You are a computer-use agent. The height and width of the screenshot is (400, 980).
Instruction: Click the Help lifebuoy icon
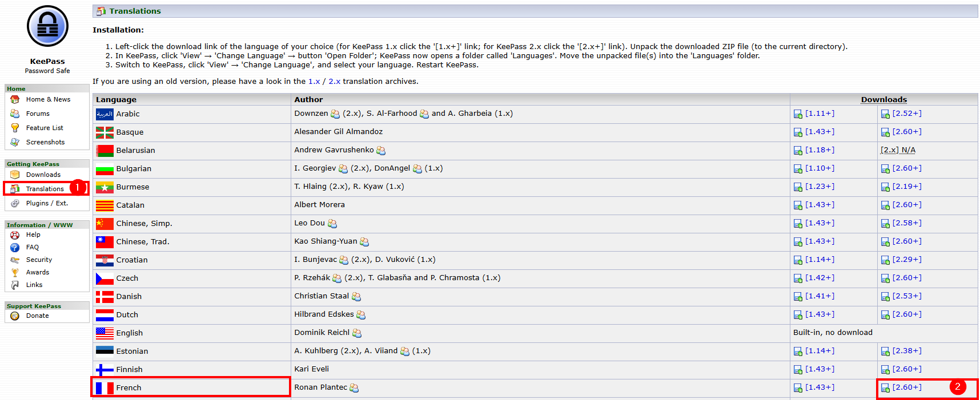click(15, 235)
